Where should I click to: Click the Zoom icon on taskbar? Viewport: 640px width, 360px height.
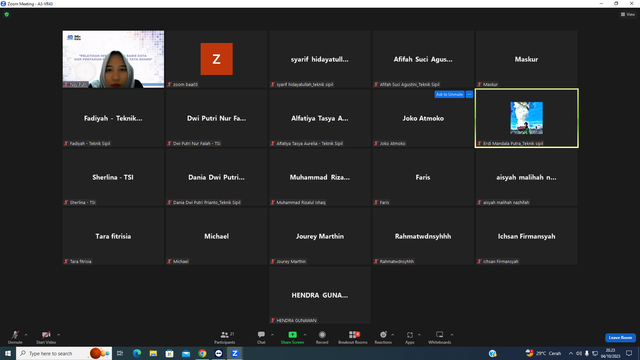click(x=235, y=353)
